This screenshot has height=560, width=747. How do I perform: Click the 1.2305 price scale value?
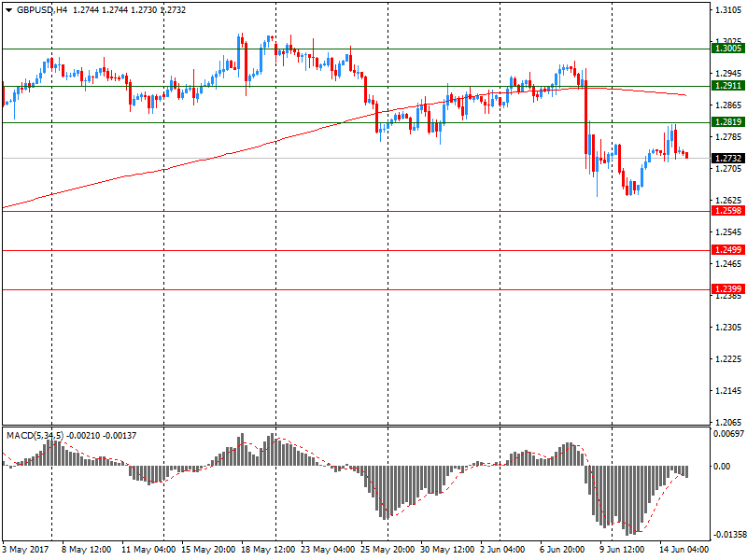point(728,328)
